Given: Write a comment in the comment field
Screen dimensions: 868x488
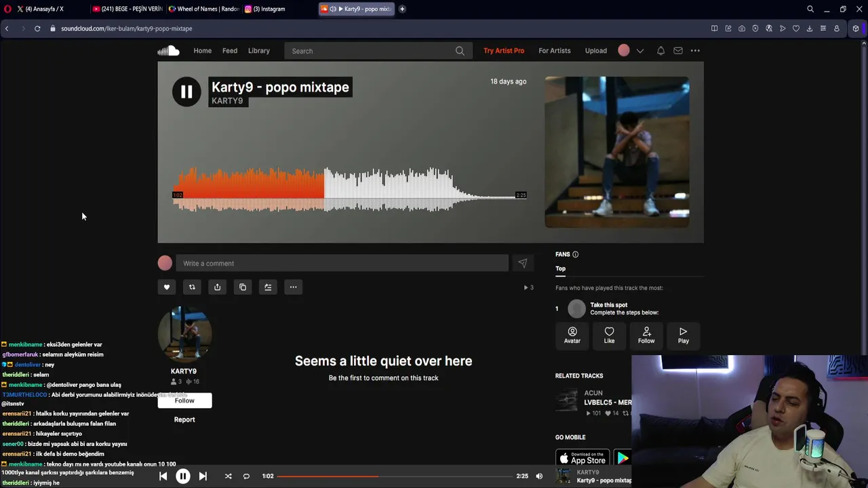Looking at the screenshot, I should point(342,263).
